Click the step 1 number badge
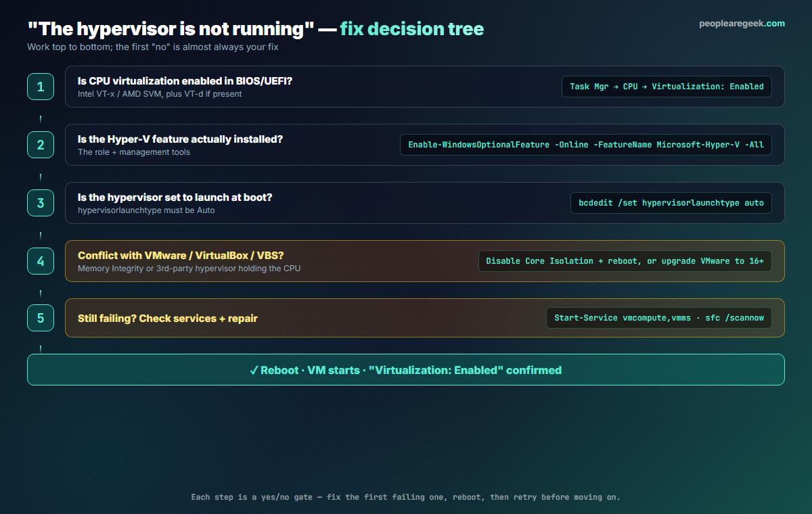The height and width of the screenshot is (514, 812). pos(41,87)
